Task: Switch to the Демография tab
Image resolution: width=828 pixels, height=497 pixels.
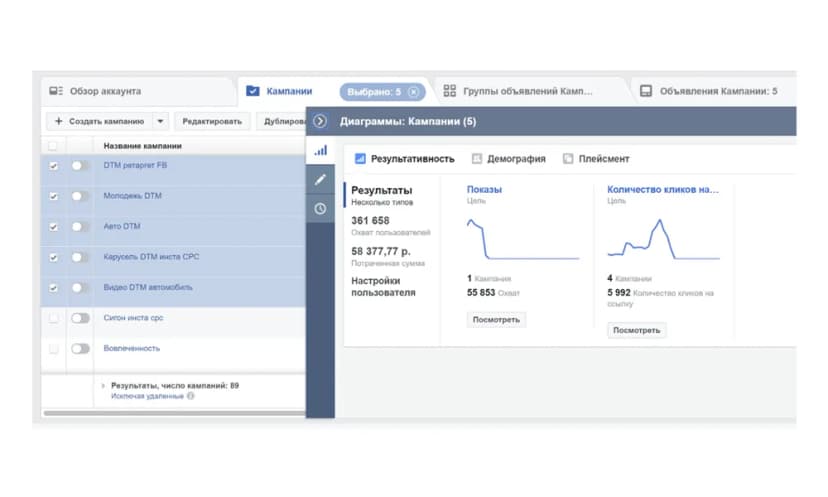Action: (509, 158)
